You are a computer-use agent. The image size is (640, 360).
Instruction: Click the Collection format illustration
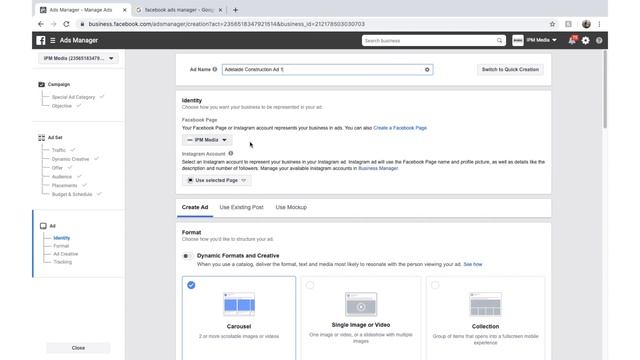(485, 304)
